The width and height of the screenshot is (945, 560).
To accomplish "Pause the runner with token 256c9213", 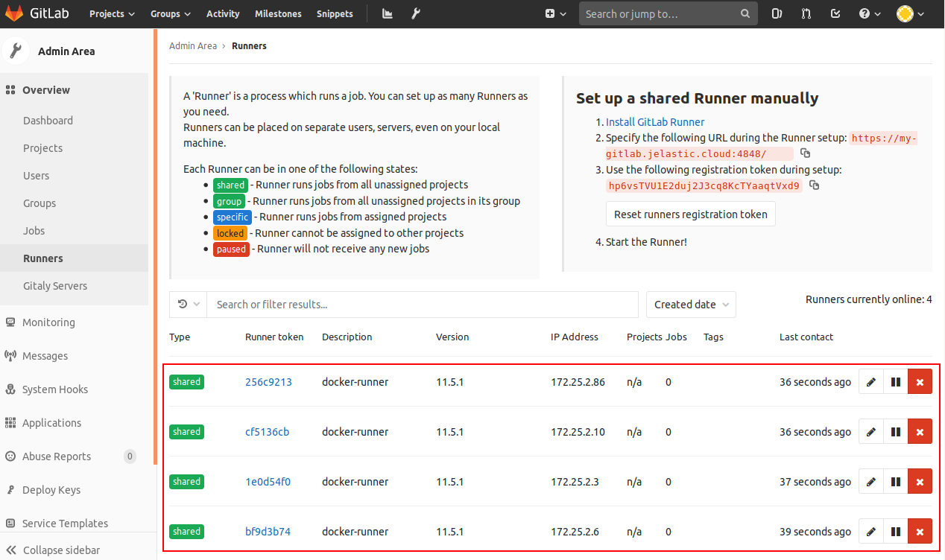I will pyautogui.click(x=896, y=382).
